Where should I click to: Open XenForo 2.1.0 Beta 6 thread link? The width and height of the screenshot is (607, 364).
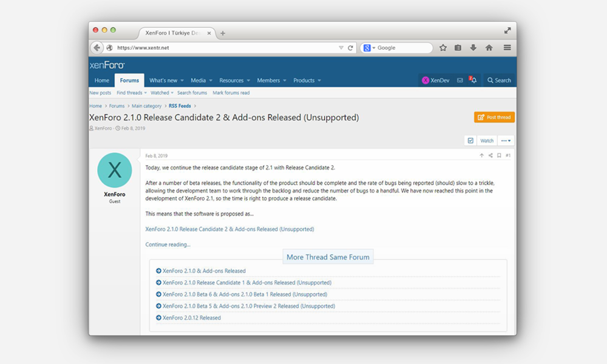(245, 294)
